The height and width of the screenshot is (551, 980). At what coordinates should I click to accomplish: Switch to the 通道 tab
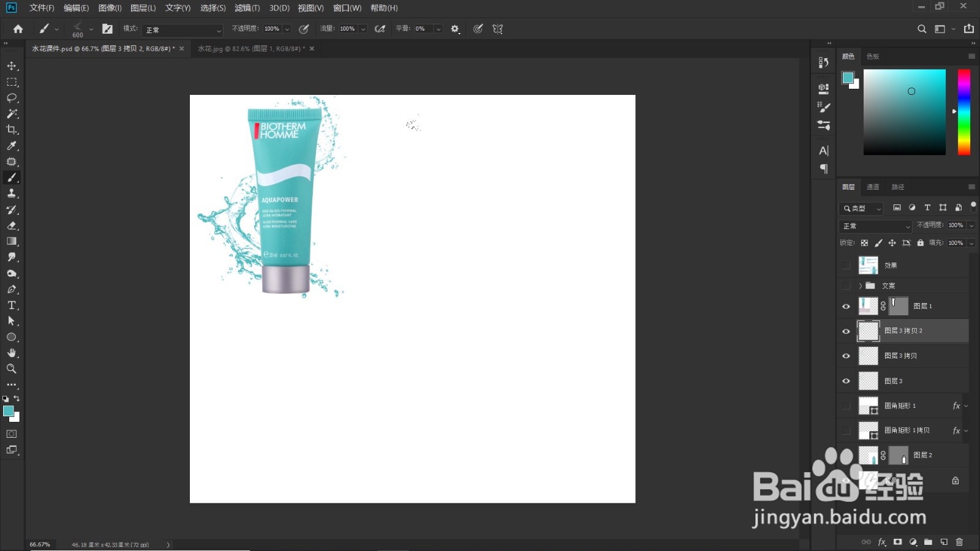pyautogui.click(x=873, y=187)
